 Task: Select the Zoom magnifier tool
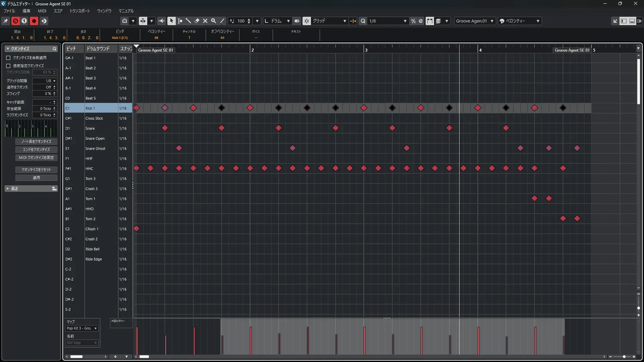coord(214,21)
